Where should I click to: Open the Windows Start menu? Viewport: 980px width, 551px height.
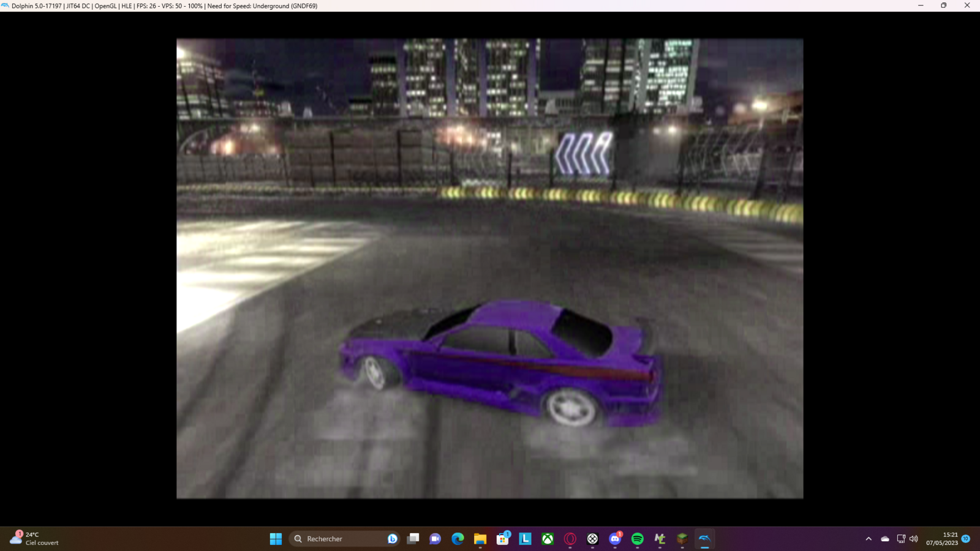tap(276, 539)
